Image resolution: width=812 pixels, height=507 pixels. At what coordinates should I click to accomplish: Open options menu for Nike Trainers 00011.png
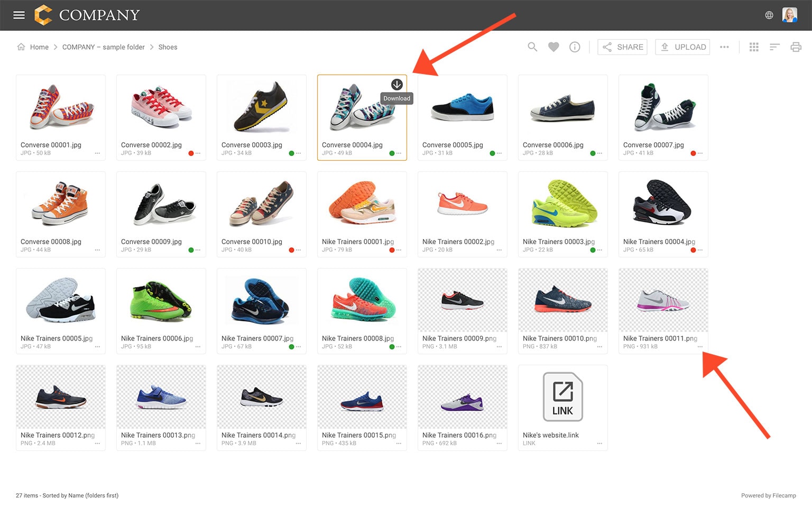(700, 347)
